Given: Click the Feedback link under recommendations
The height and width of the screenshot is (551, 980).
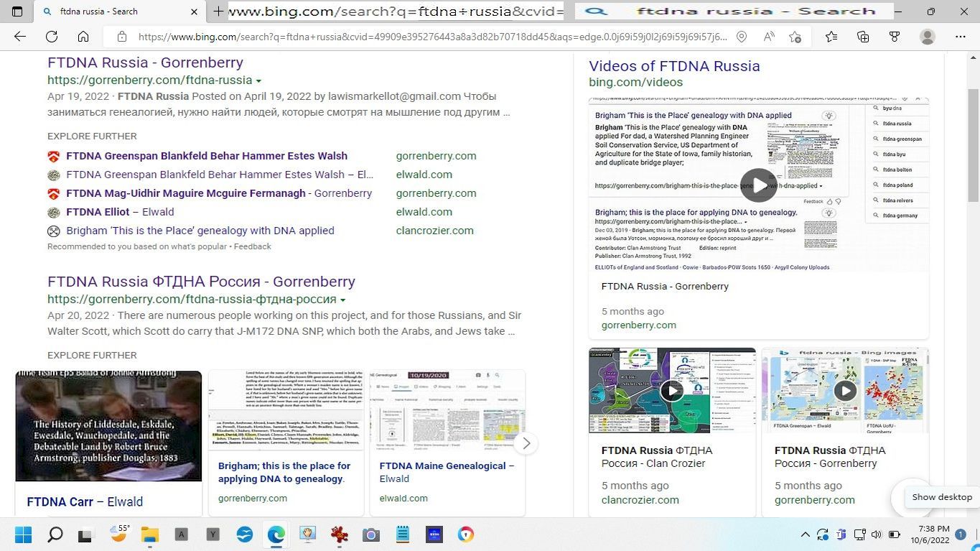Looking at the screenshot, I should point(252,246).
